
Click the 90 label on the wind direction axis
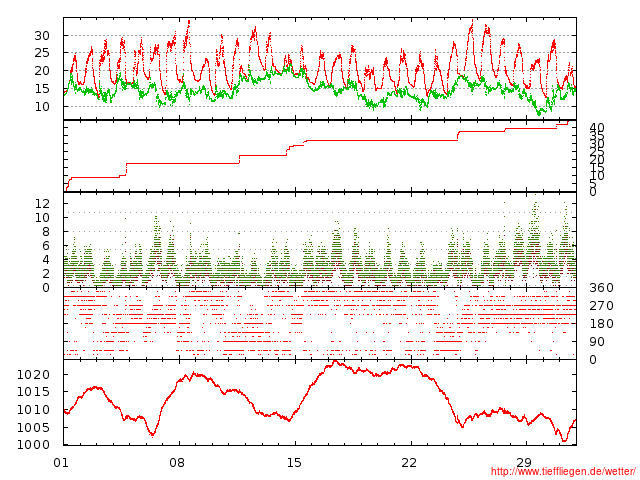(x=597, y=342)
